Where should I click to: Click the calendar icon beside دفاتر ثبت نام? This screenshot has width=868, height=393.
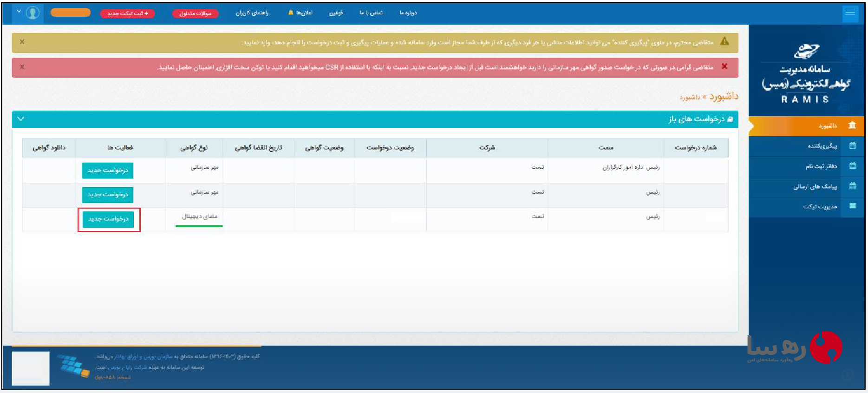coord(853,165)
